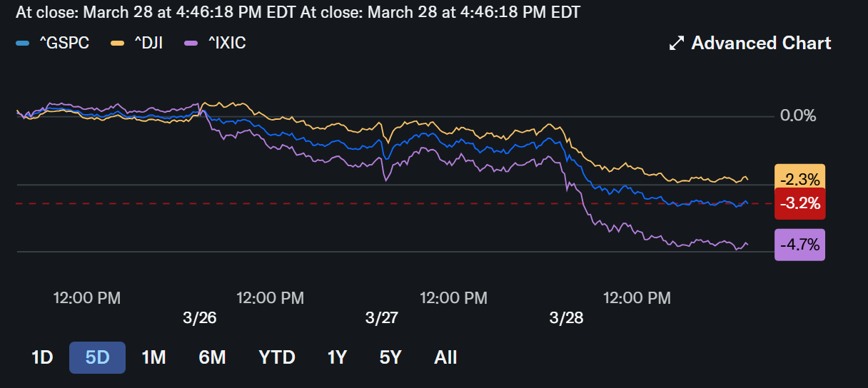Click the yellow ^DJI legend line marker
Viewport: 868px width, 388px height.
(116, 44)
